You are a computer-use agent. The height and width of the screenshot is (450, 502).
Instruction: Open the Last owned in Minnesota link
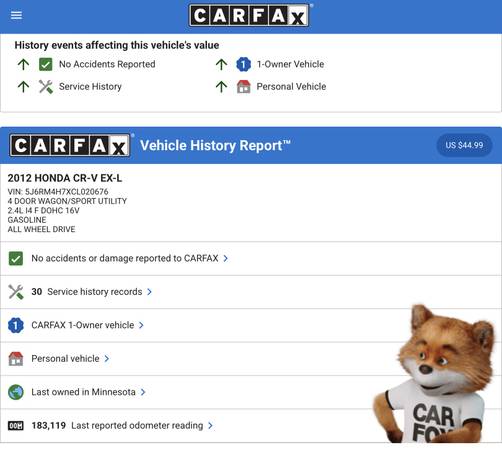click(83, 392)
